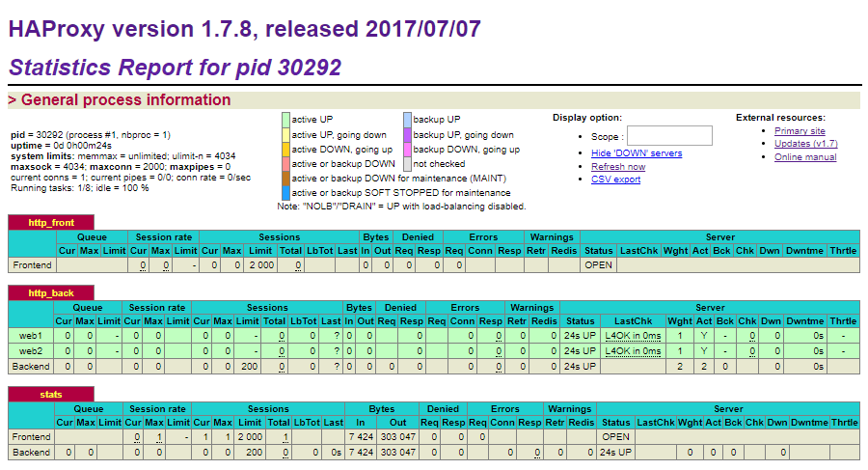
Task: Click the MAINT maintenance color swatch
Action: (x=285, y=178)
